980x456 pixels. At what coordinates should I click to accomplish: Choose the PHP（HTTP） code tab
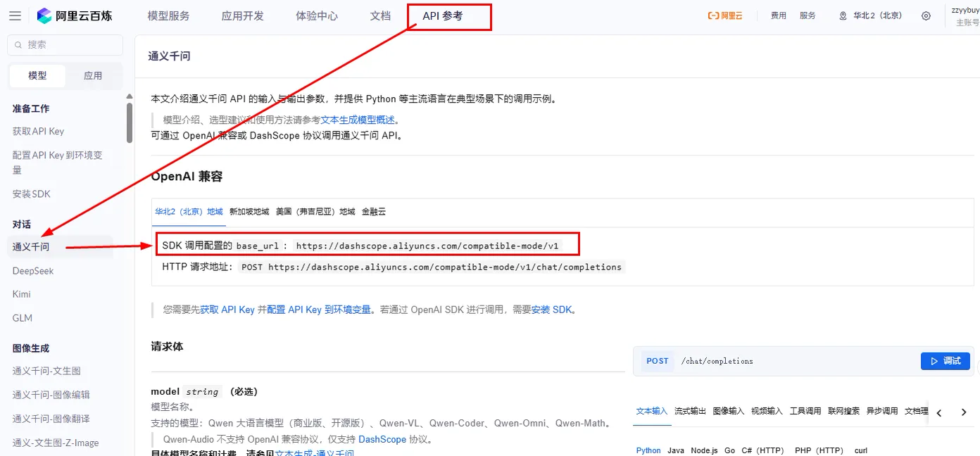pyautogui.click(x=819, y=450)
